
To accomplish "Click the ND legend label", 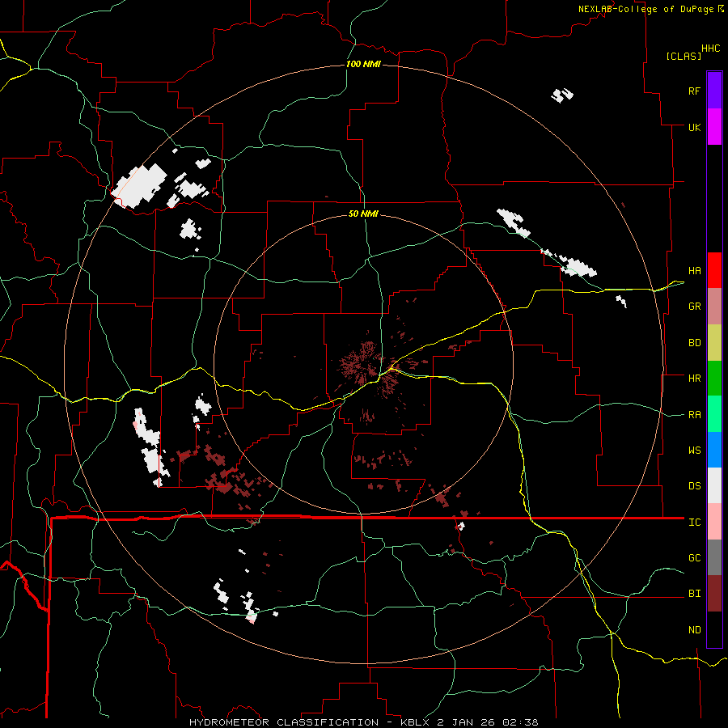I will 695,630.
